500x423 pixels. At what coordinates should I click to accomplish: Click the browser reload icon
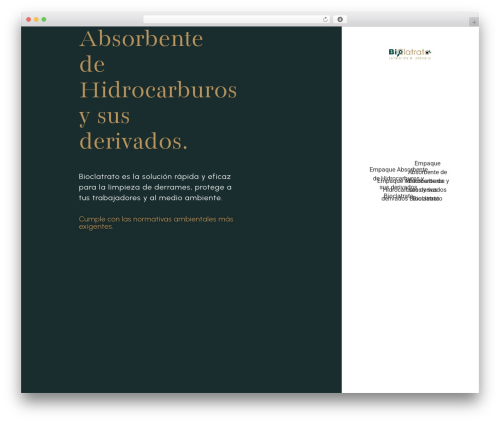pyautogui.click(x=325, y=20)
